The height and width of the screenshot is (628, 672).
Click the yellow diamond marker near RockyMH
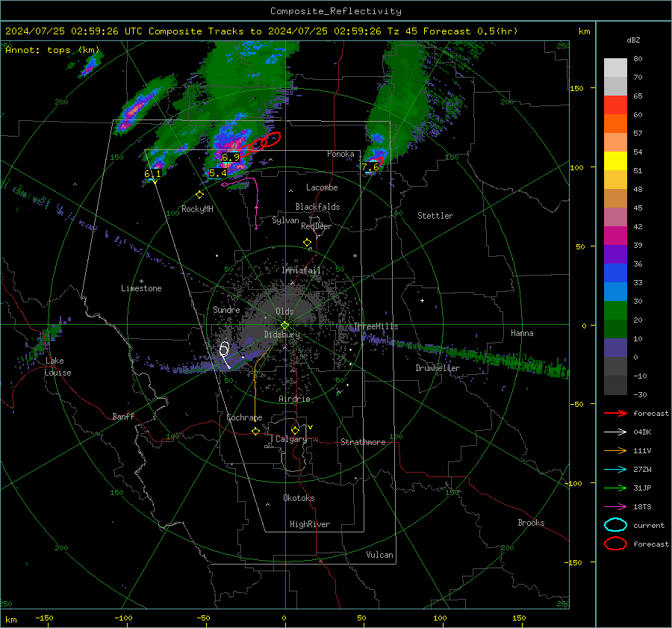click(x=199, y=195)
